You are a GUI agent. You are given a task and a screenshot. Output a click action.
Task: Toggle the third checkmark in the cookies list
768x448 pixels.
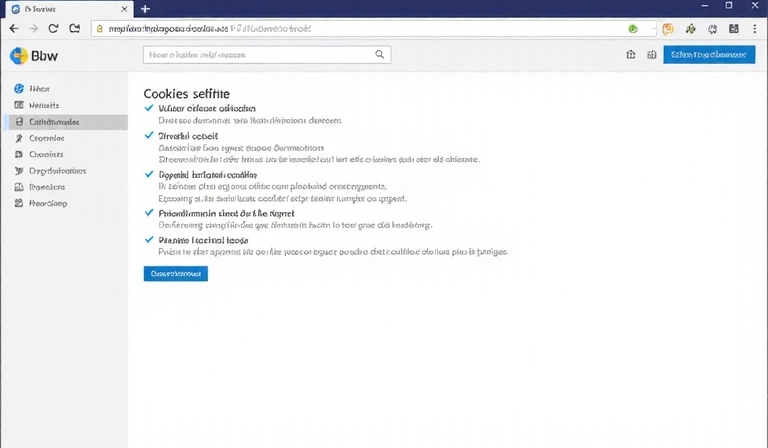coord(149,174)
